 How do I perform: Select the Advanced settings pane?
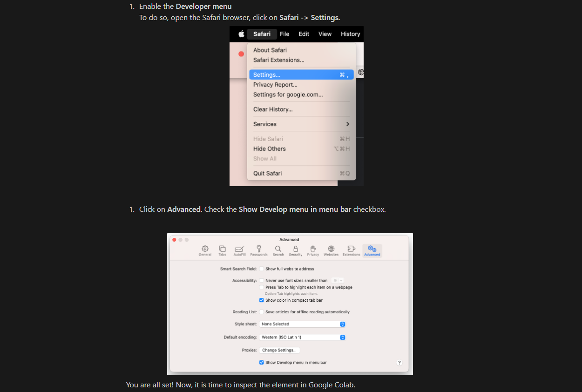(x=372, y=251)
